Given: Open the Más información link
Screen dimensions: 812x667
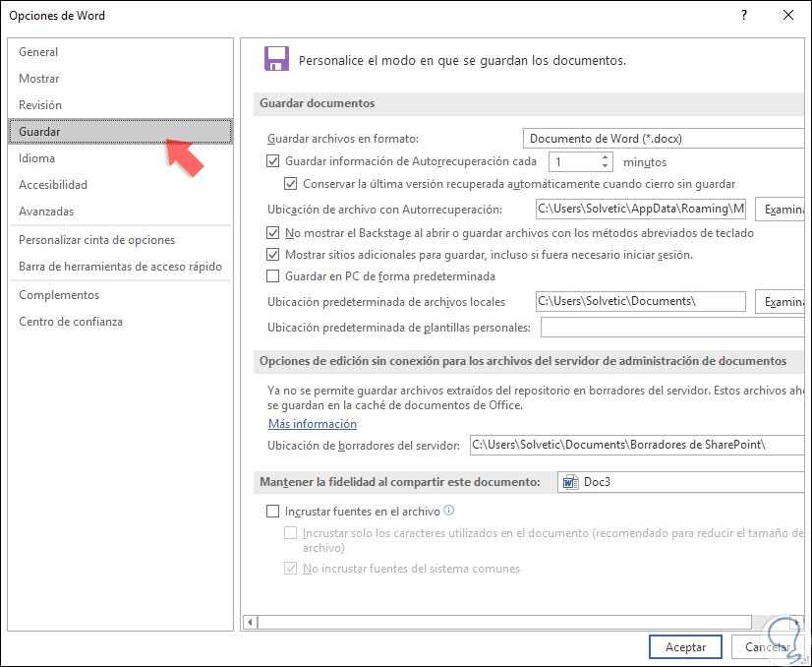Looking at the screenshot, I should click(x=313, y=424).
